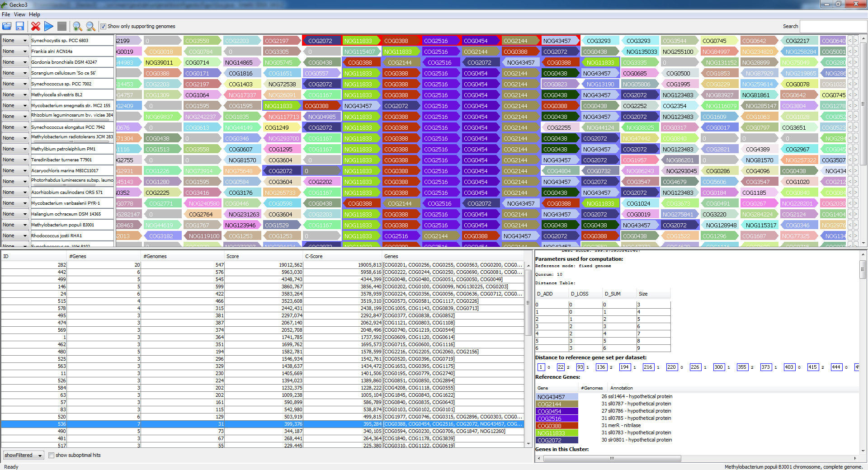Shift Acaryochloris marina row right with > button
The image size is (868, 470).
point(855,171)
